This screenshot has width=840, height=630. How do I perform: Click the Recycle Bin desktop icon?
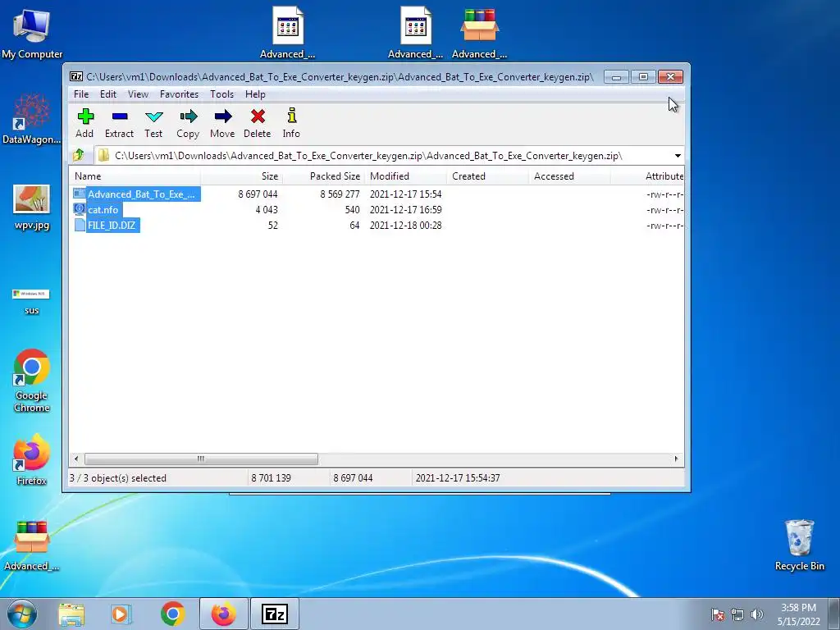click(x=799, y=546)
